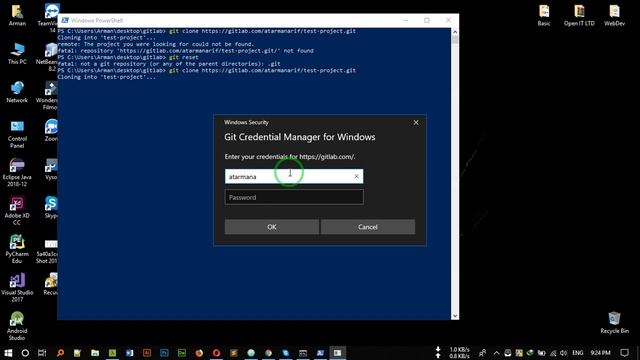640x360 pixels.
Task: Select the Visual Studio 2017 desktop icon
Action: coord(17,287)
